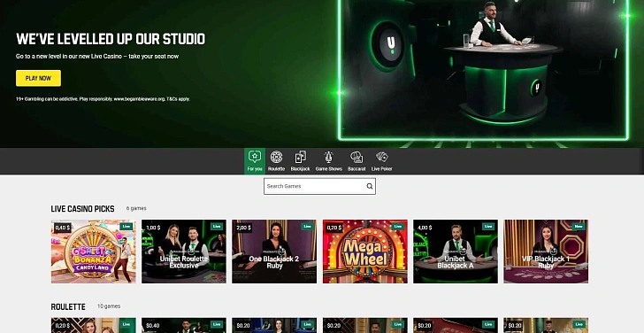Click the yellow Play Now button

[x=38, y=78]
